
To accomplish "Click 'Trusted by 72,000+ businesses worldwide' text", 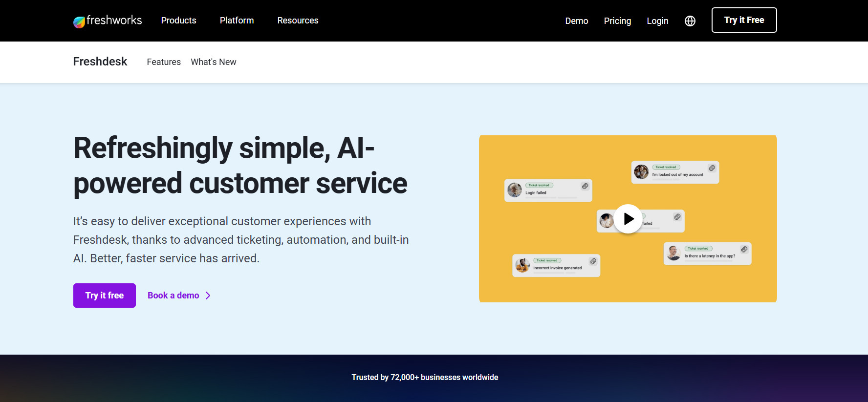I will [425, 377].
